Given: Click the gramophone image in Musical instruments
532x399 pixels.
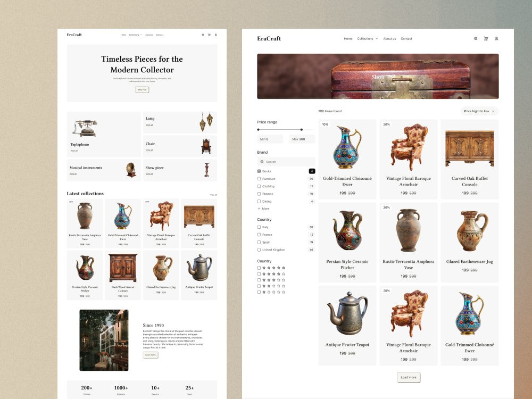Looking at the screenshot, I should tap(131, 170).
